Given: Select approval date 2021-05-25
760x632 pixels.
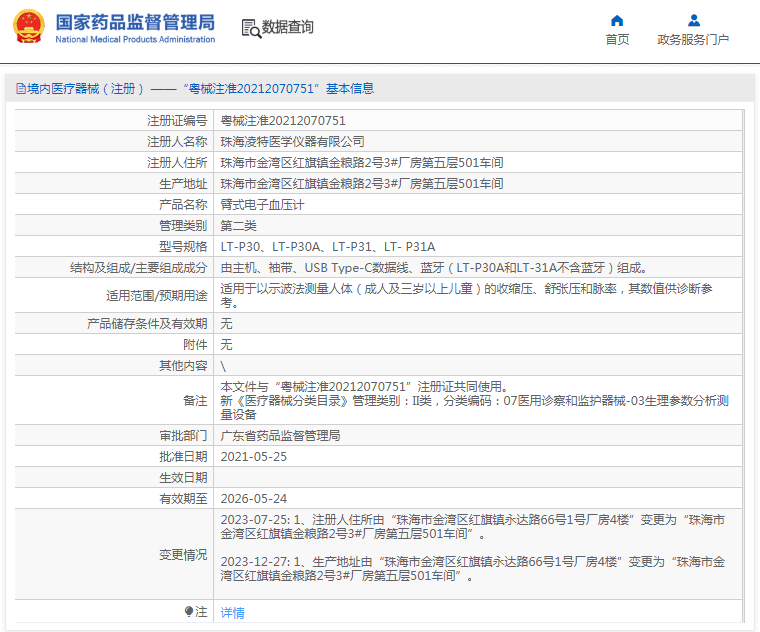Looking at the screenshot, I should [253, 457].
